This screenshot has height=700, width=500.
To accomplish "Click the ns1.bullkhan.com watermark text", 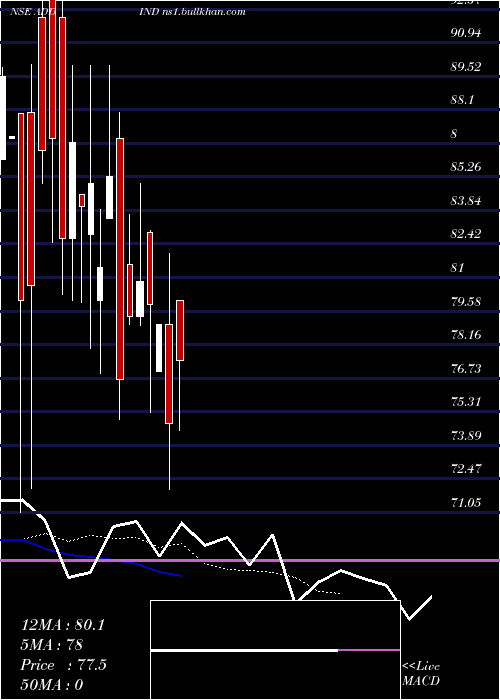I will tap(203, 12).
